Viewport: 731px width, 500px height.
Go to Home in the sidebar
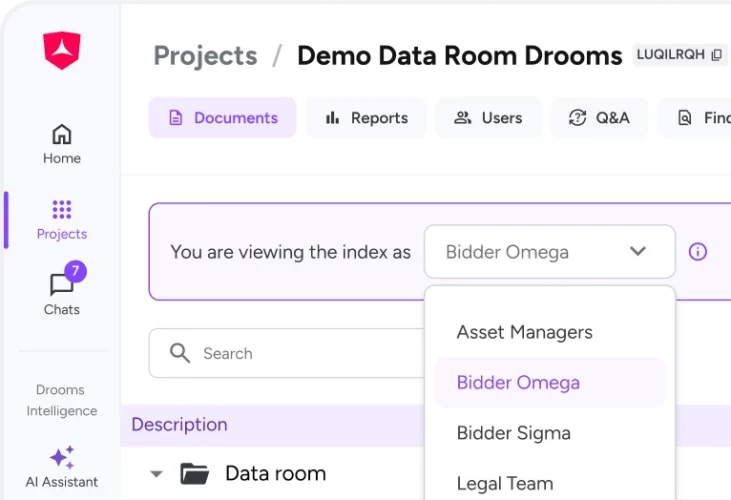pyautogui.click(x=62, y=144)
